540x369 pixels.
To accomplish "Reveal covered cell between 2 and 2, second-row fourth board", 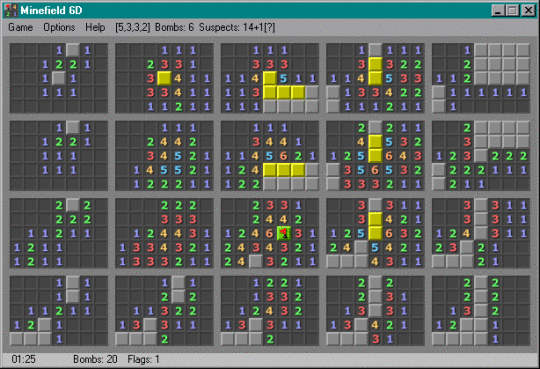I will [x=375, y=128].
